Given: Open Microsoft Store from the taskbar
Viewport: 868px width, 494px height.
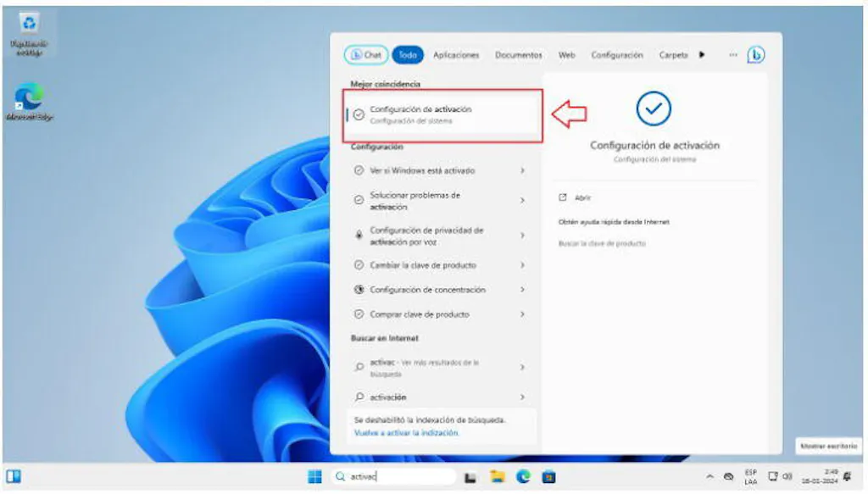Looking at the screenshot, I should pos(548,477).
